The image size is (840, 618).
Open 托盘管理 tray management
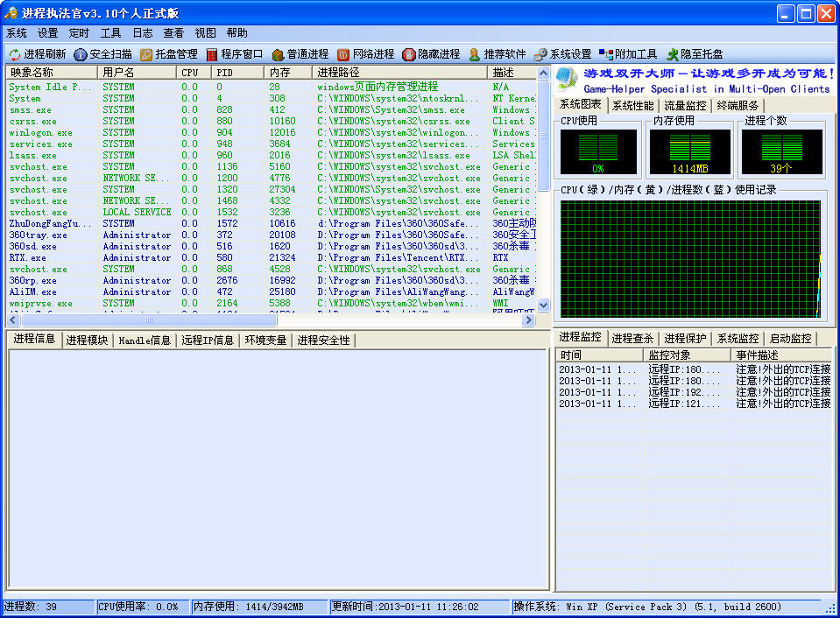pos(169,54)
